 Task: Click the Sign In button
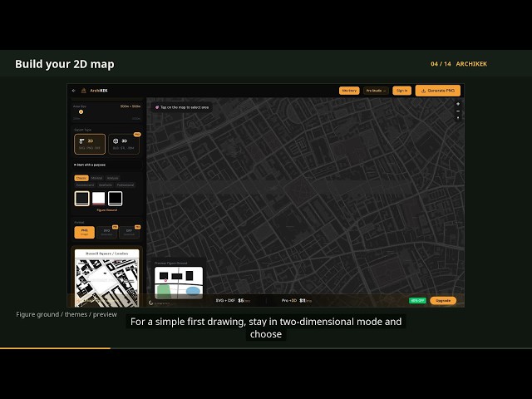tap(401, 91)
